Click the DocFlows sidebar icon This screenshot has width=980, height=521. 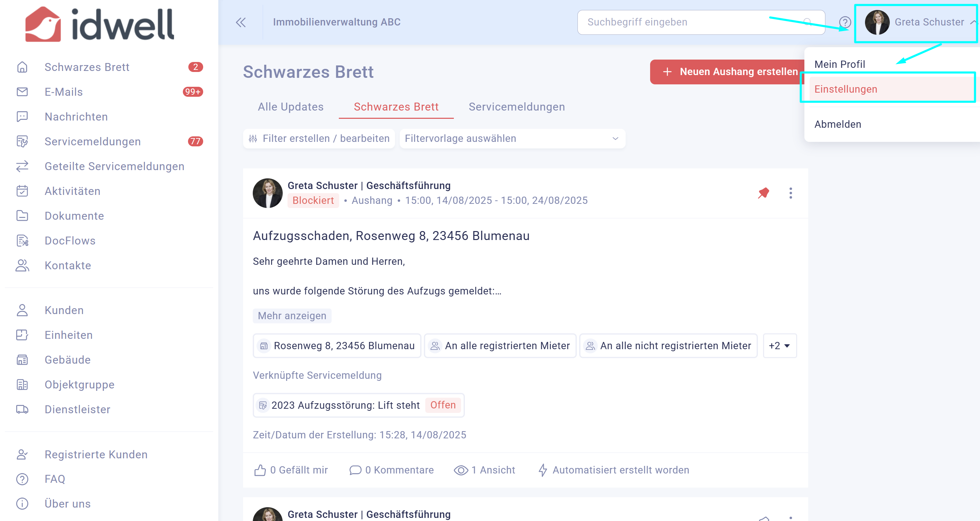[22, 240]
